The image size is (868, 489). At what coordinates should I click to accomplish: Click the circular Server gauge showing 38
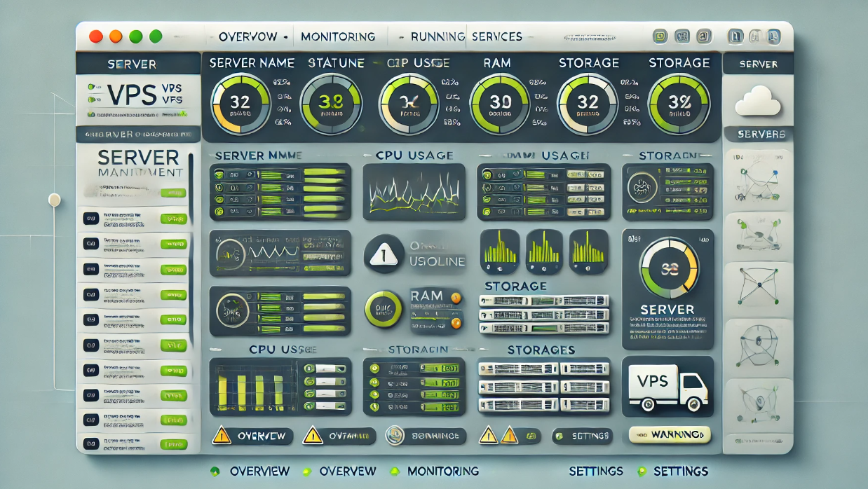tap(669, 270)
